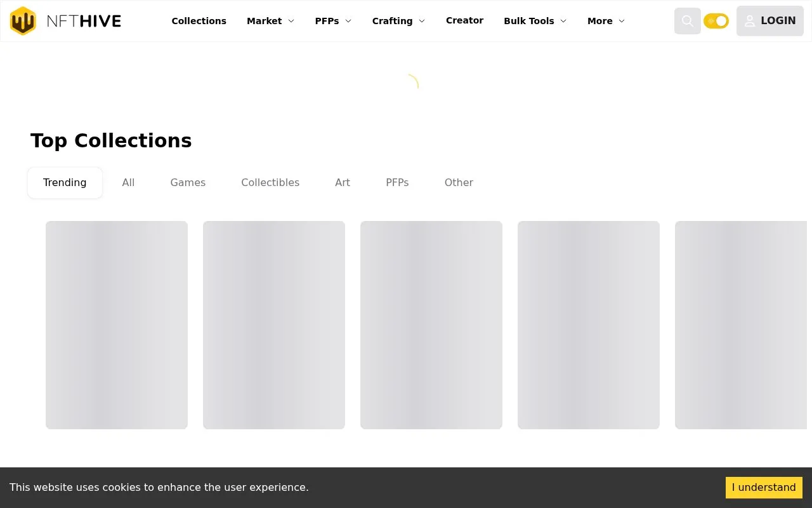Select the Trending tab
Image resolution: width=812 pixels, height=508 pixels.
click(x=65, y=183)
